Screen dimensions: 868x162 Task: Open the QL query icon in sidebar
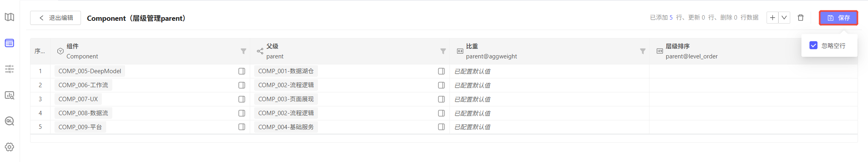click(10, 121)
